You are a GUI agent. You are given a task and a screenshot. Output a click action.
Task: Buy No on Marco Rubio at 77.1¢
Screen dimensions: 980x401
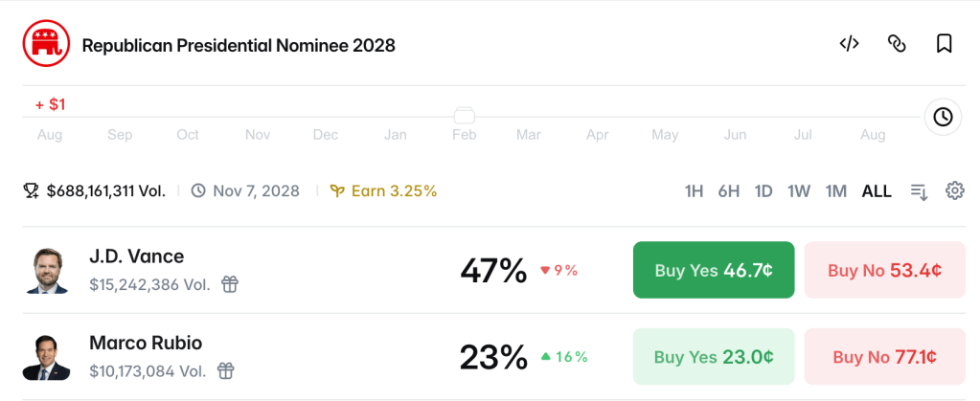[884, 357]
